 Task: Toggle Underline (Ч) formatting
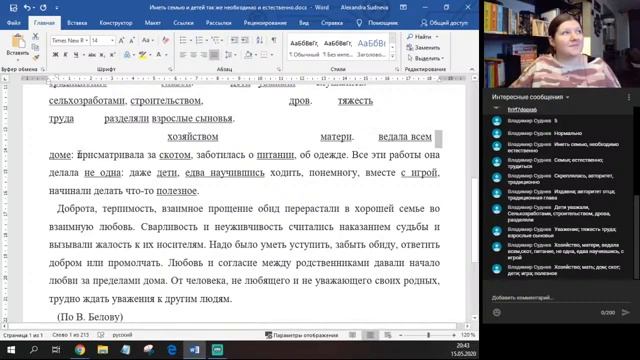point(76,55)
